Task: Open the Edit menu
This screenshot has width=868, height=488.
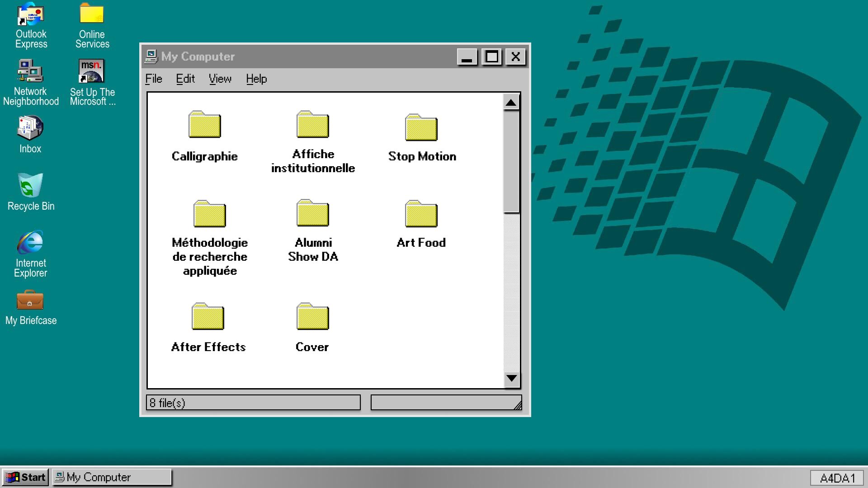Action: 185,79
